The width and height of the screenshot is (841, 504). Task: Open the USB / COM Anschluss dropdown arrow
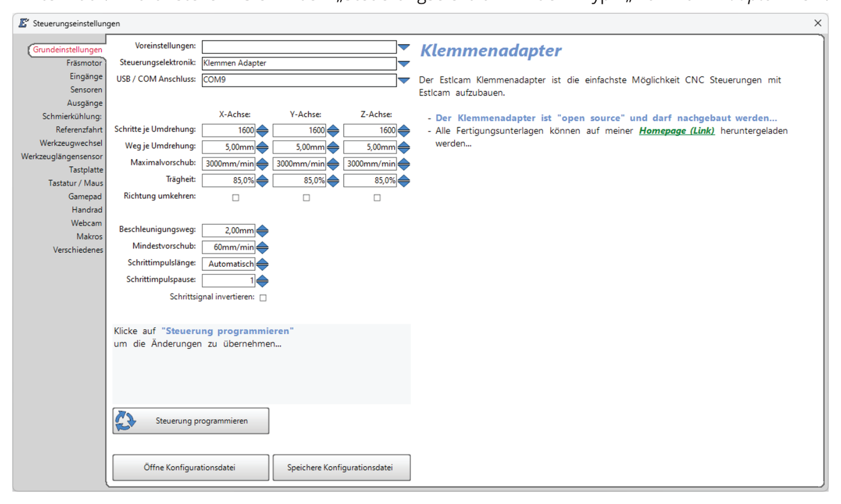pyautogui.click(x=404, y=80)
